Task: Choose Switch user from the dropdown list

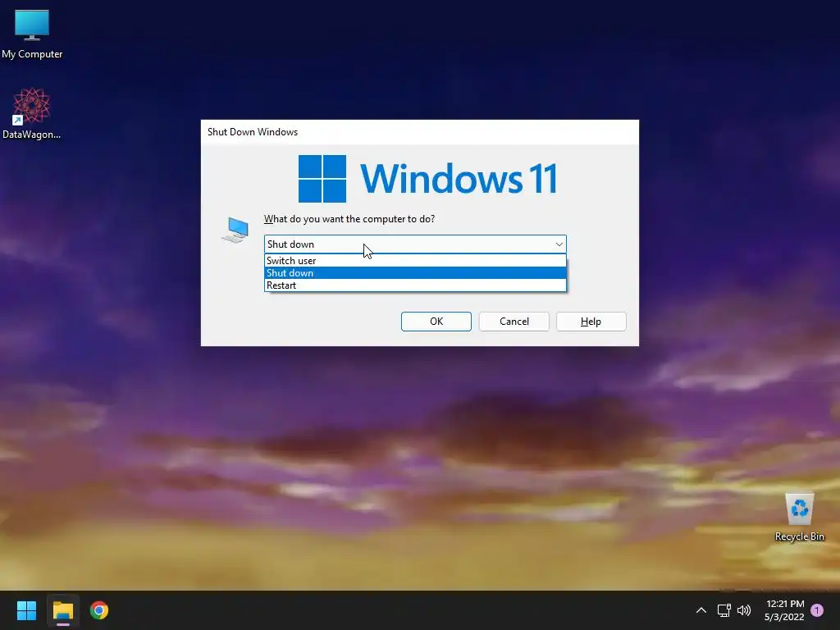Action: [415, 260]
